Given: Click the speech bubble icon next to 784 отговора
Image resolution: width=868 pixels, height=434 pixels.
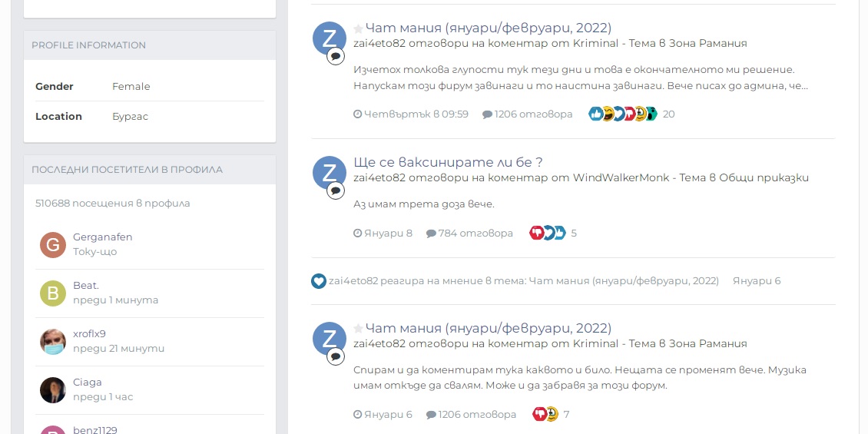Looking at the screenshot, I should 431,234.
